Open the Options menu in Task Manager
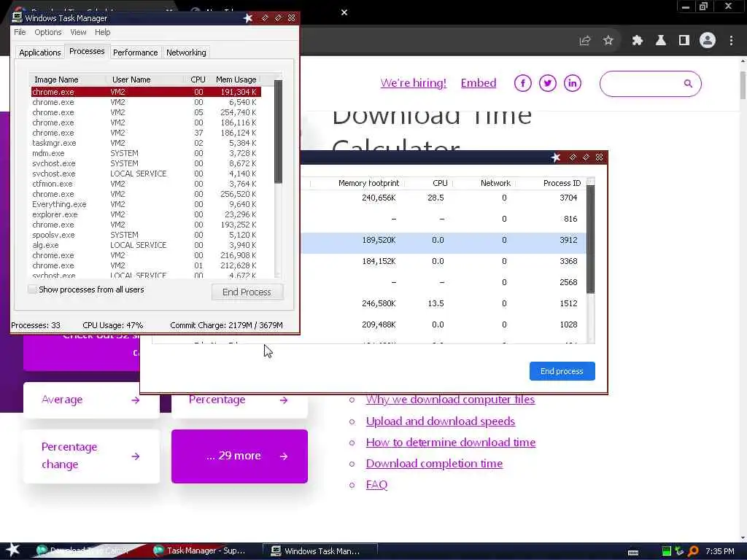 (x=47, y=32)
